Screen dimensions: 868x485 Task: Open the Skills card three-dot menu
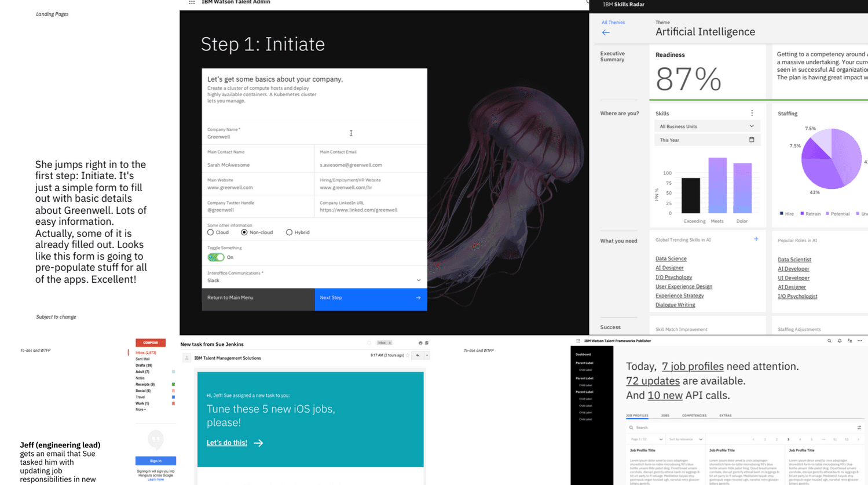[752, 113]
